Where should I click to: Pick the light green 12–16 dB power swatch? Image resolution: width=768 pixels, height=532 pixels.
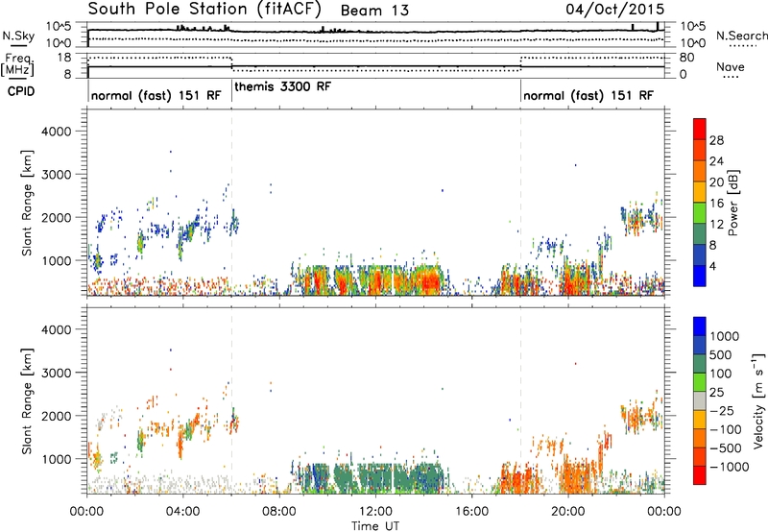pyautogui.click(x=700, y=213)
